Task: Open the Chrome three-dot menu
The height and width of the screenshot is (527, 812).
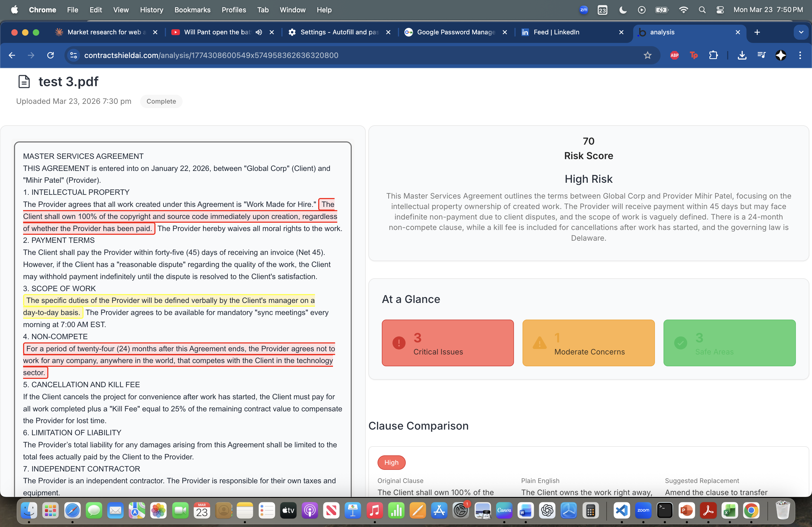Action: (x=800, y=55)
